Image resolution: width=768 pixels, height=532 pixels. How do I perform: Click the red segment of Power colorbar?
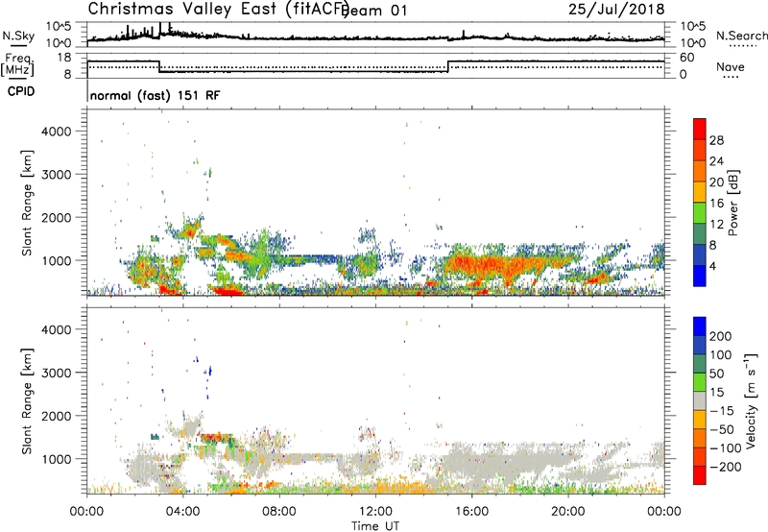[700, 129]
